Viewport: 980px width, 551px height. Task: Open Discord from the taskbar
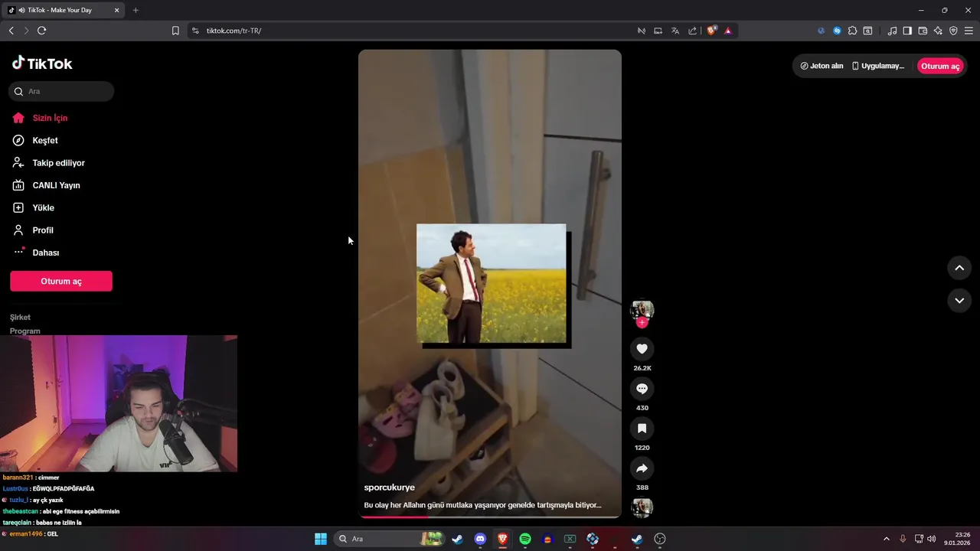tap(480, 539)
